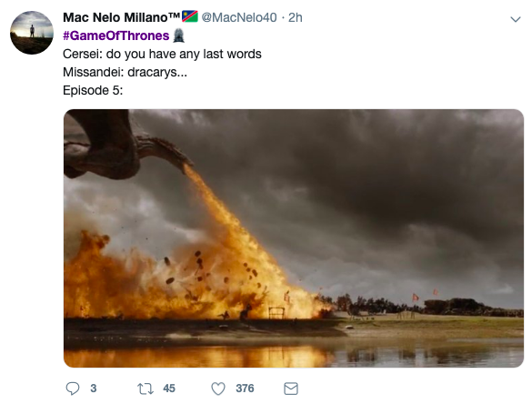View the dragon fire image attachment
Screen dimensions: 532x404
click(x=294, y=238)
